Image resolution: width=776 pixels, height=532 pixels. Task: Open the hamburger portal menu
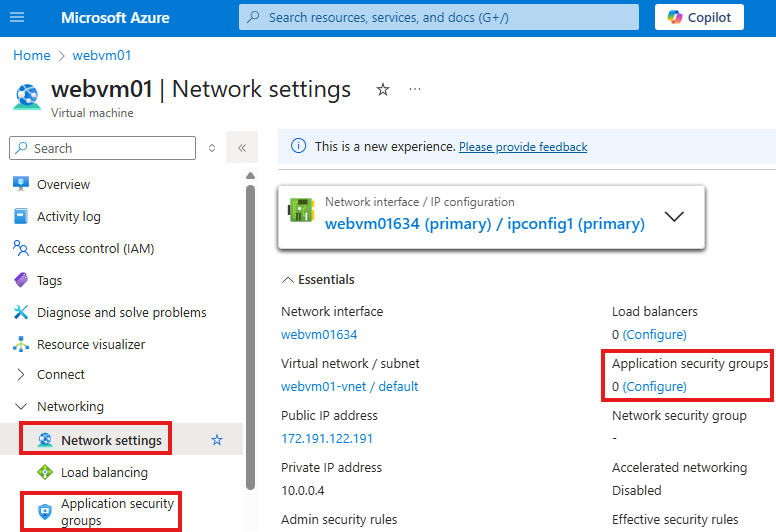[17, 17]
